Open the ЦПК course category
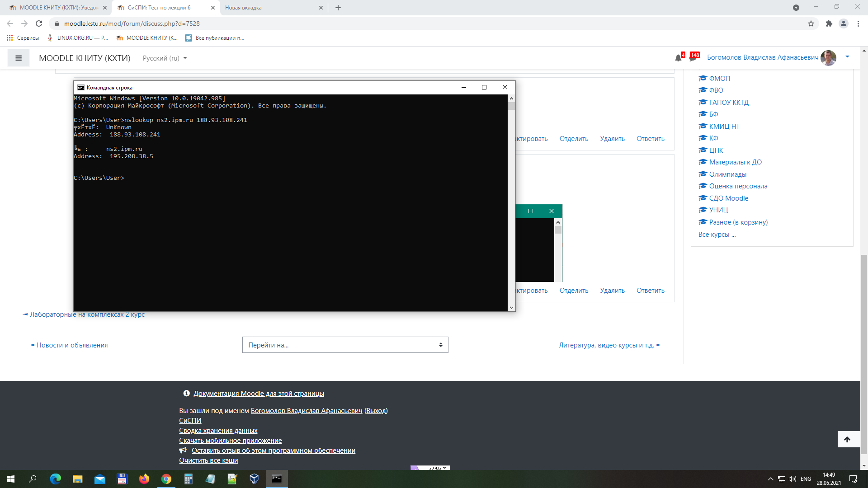Image resolution: width=868 pixels, height=488 pixels. 716,150
